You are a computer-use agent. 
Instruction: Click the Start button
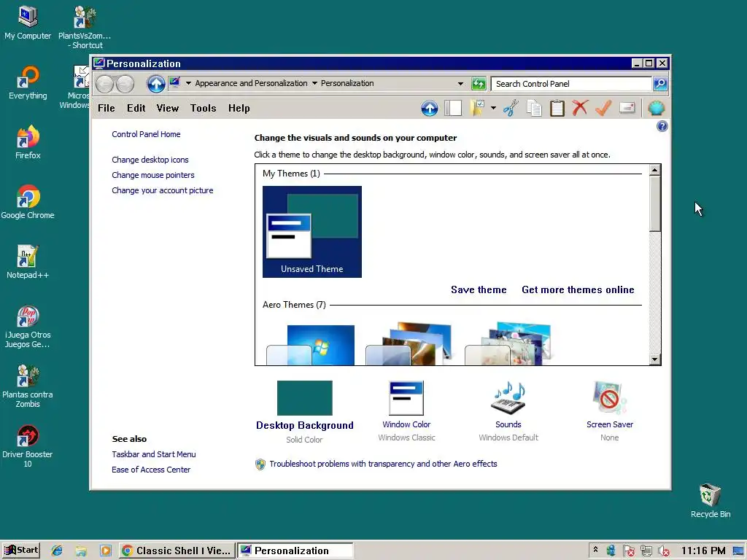[21, 551]
